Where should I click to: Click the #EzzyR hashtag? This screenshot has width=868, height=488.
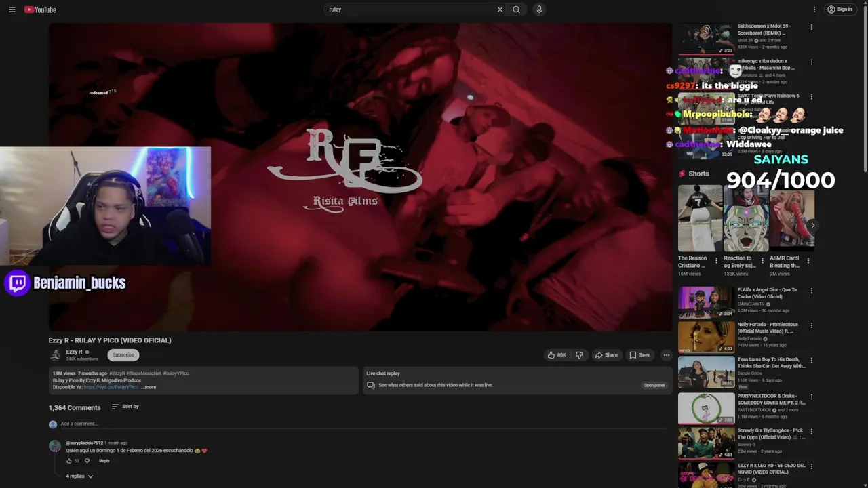tap(117, 373)
